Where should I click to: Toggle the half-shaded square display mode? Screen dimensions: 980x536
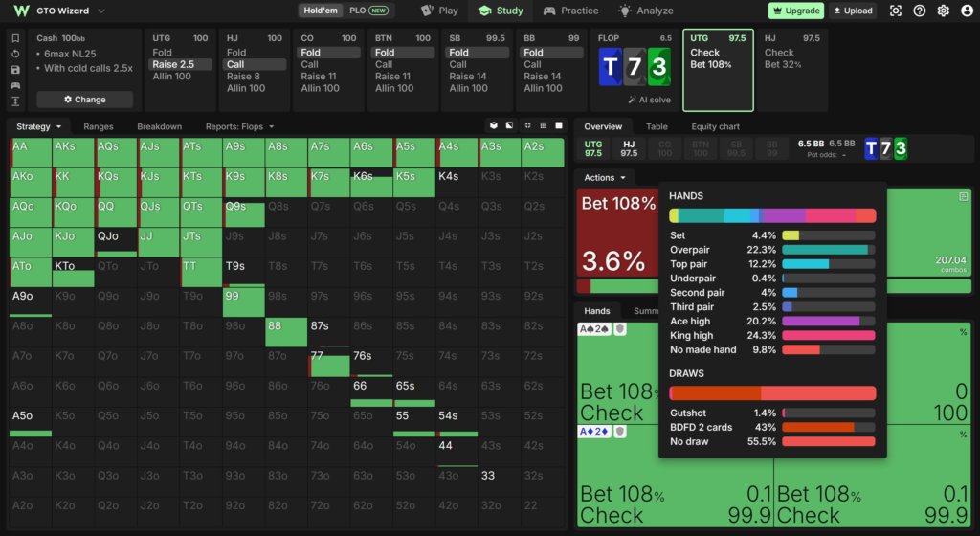pos(510,125)
